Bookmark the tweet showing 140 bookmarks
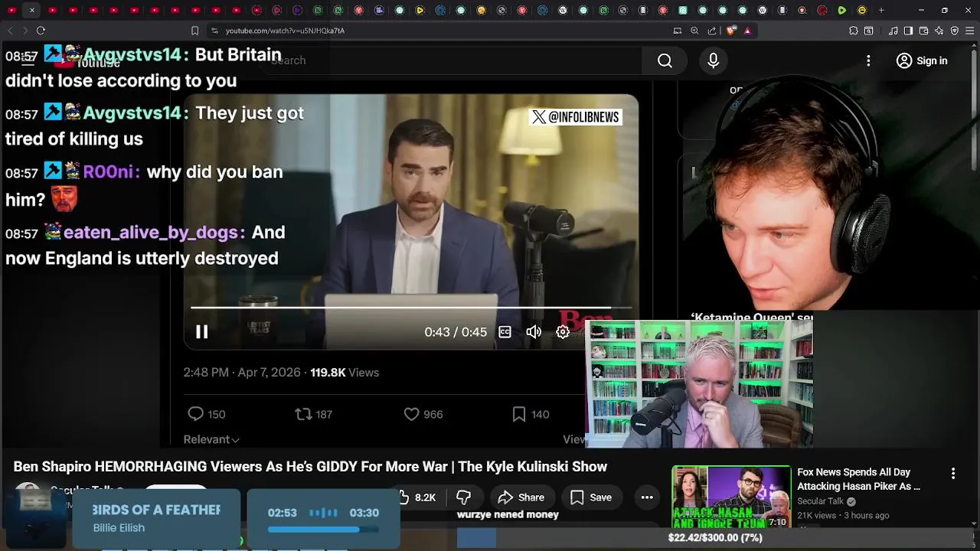 (519, 414)
